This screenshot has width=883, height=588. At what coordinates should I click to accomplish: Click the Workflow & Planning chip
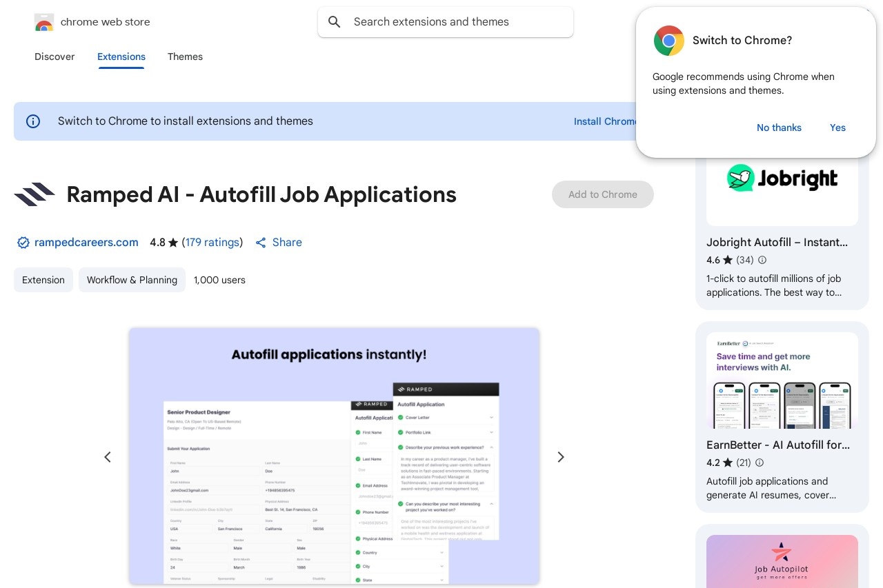[132, 280]
